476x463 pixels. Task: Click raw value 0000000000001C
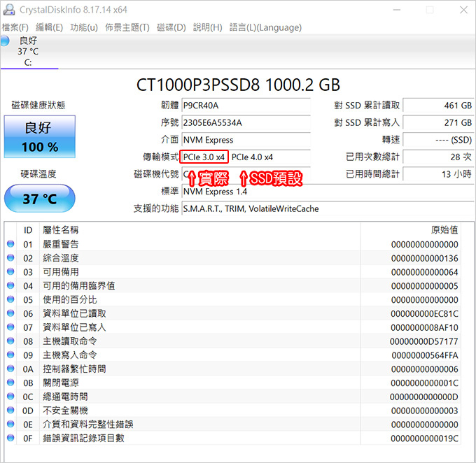pyautogui.click(x=424, y=383)
